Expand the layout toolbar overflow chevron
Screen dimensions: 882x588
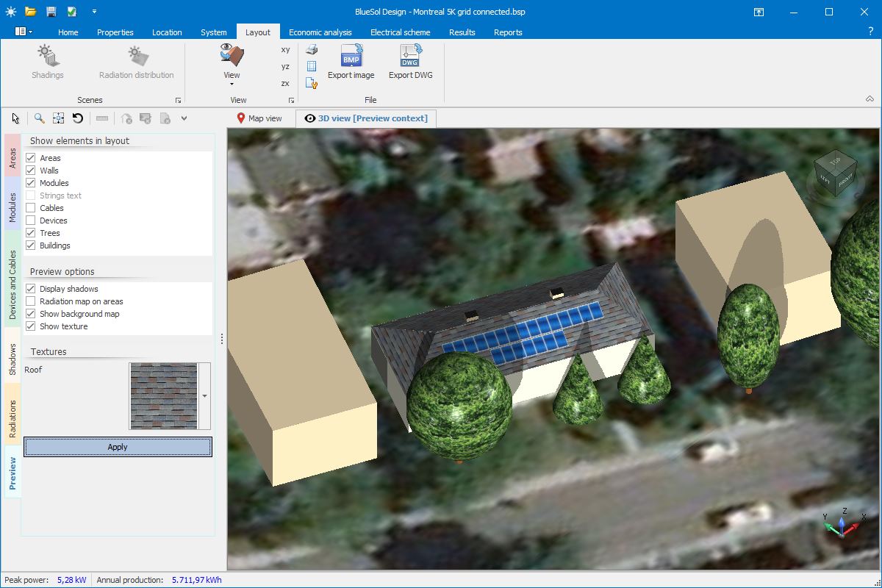[184, 118]
